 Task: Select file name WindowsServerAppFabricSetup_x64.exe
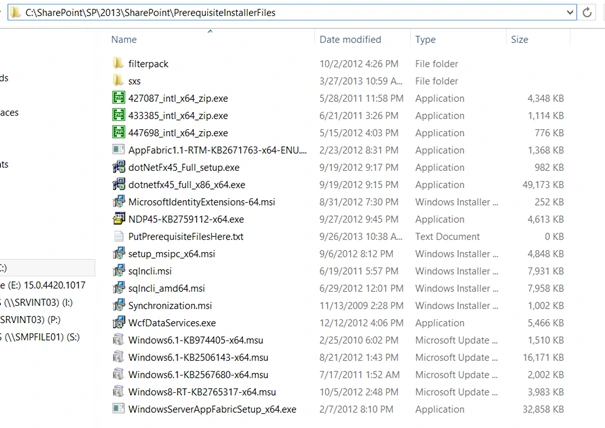(212, 409)
